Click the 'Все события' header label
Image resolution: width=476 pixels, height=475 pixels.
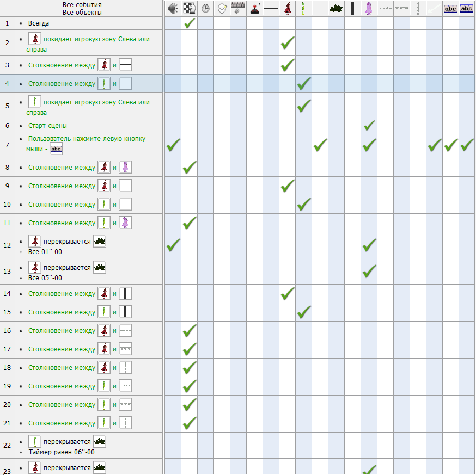(x=82, y=5)
